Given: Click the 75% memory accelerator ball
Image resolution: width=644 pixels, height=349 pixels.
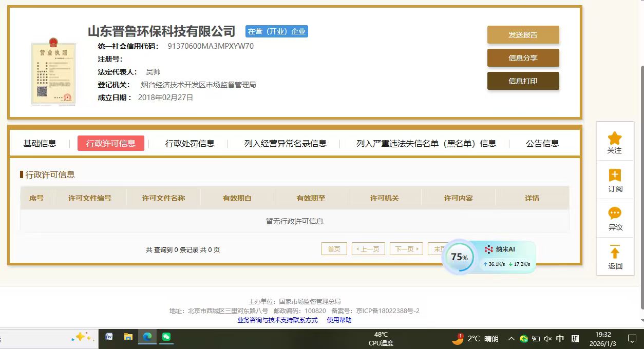Looking at the screenshot, I should (459, 257).
